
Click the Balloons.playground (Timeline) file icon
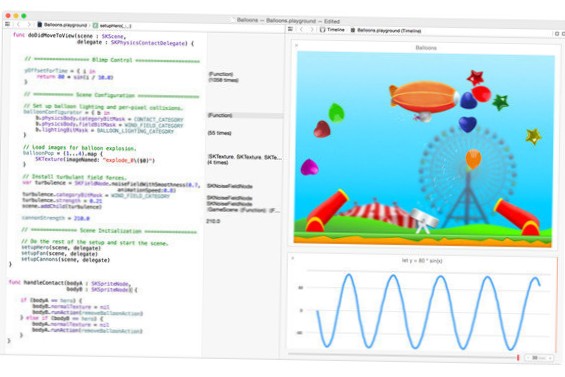coord(353,30)
